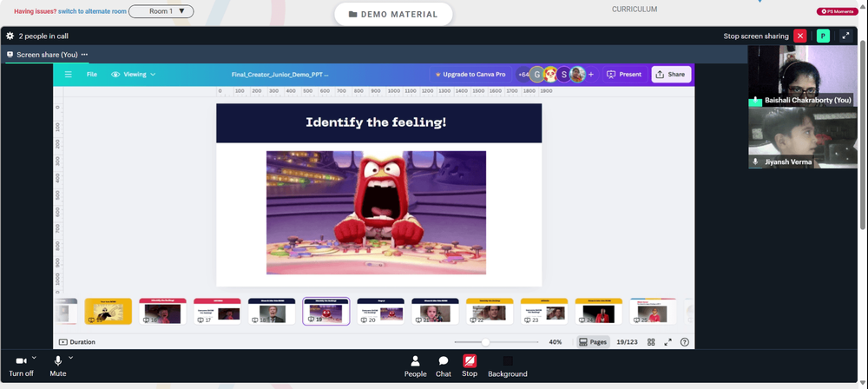
Task: Expand the call to full screen
Action: click(x=845, y=36)
